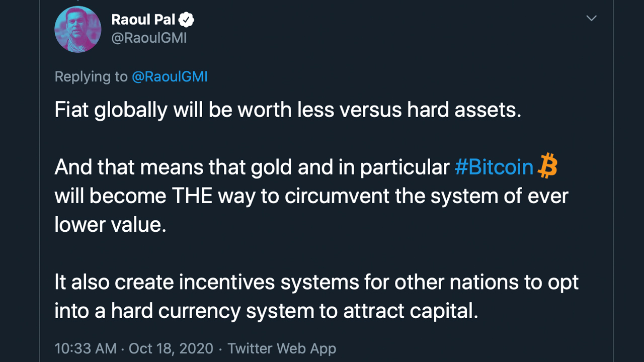Click the orange Bitcoin emoji icon
The width and height of the screenshot is (644, 362).
547,166
